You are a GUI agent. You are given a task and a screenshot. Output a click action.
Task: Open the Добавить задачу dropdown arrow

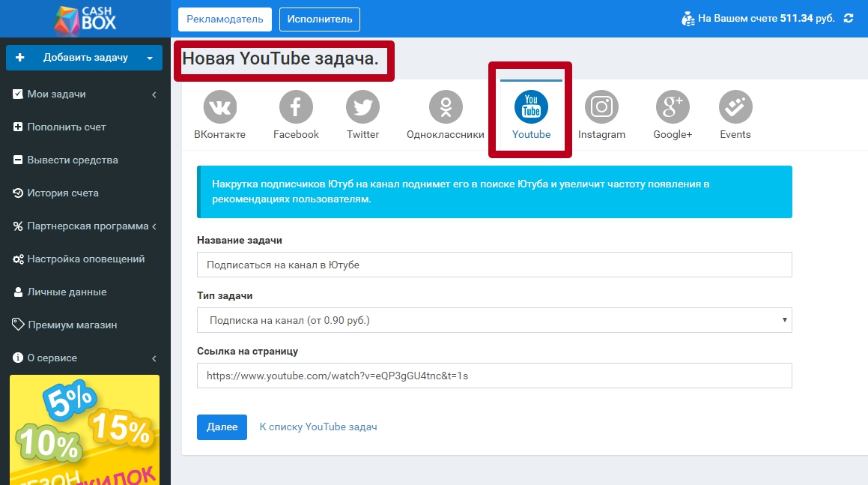(150, 58)
